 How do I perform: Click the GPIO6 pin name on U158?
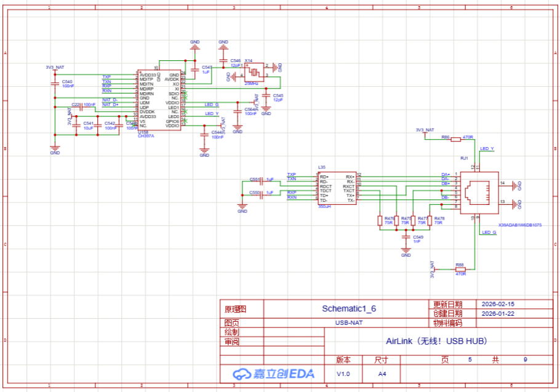[x=172, y=121]
